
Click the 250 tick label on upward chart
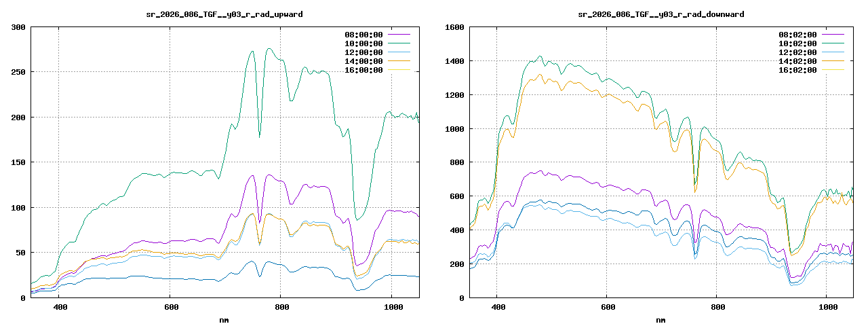(x=18, y=72)
